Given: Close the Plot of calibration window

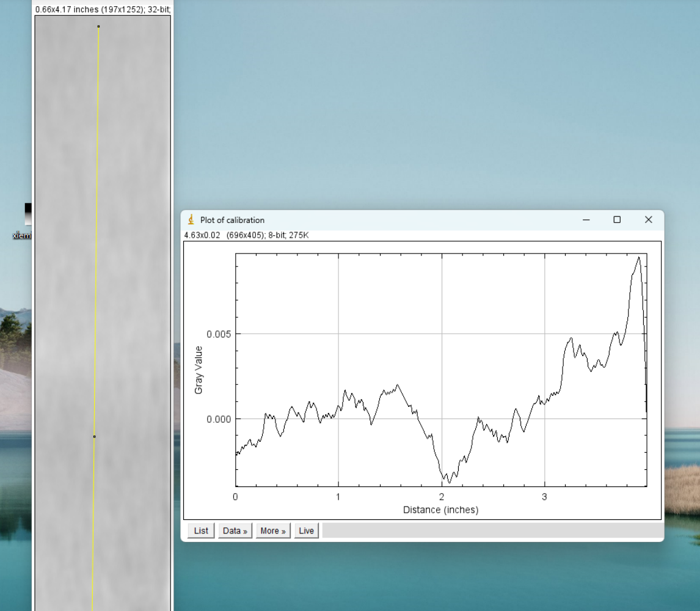Looking at the screenshot, I should click(649, 219).
